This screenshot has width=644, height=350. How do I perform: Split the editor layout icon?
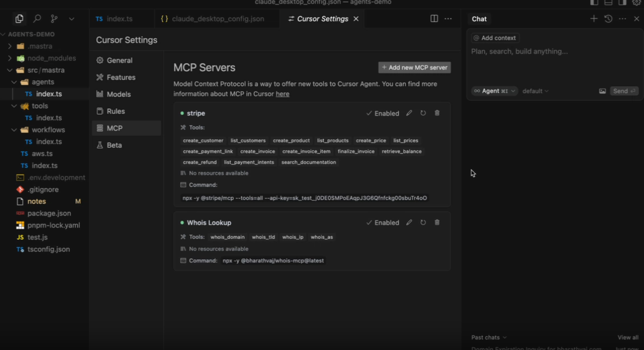pos(434,18)
